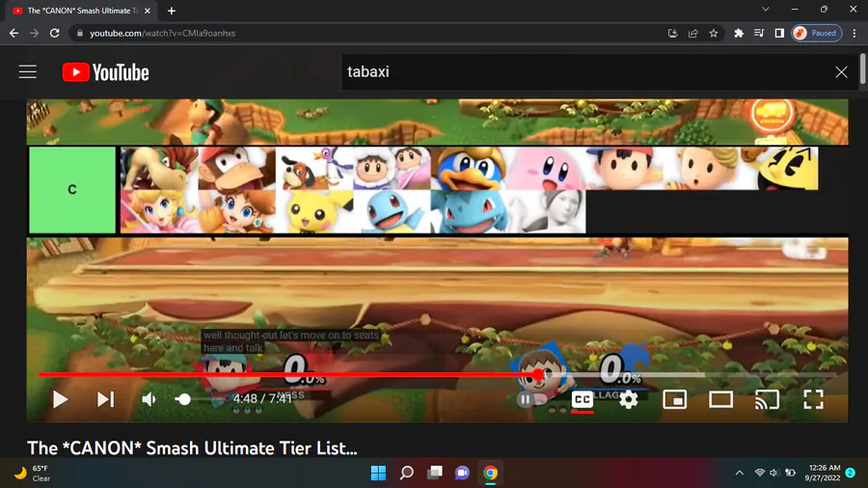Mute the video volume speaker icon
868x488 pixels.
tap(149, 399)
